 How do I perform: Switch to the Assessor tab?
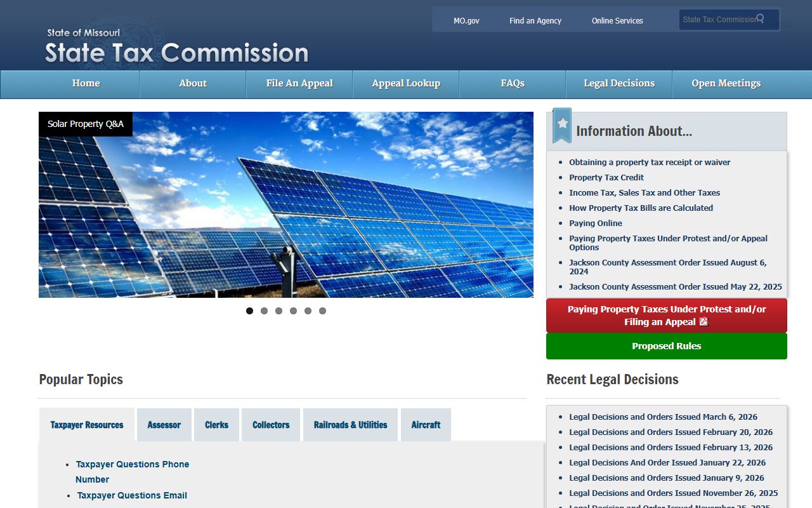pyautogui.click(x=164, y=425)
